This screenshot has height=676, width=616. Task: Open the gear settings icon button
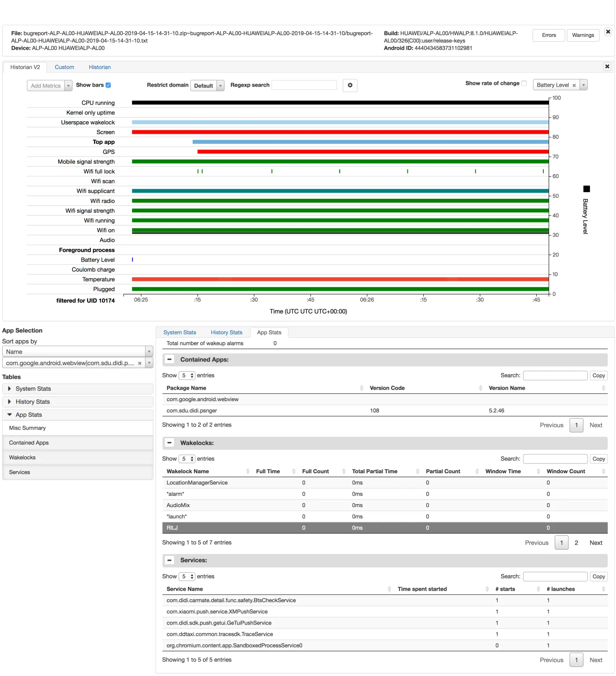pyautogui.click(x=350, y=85)
